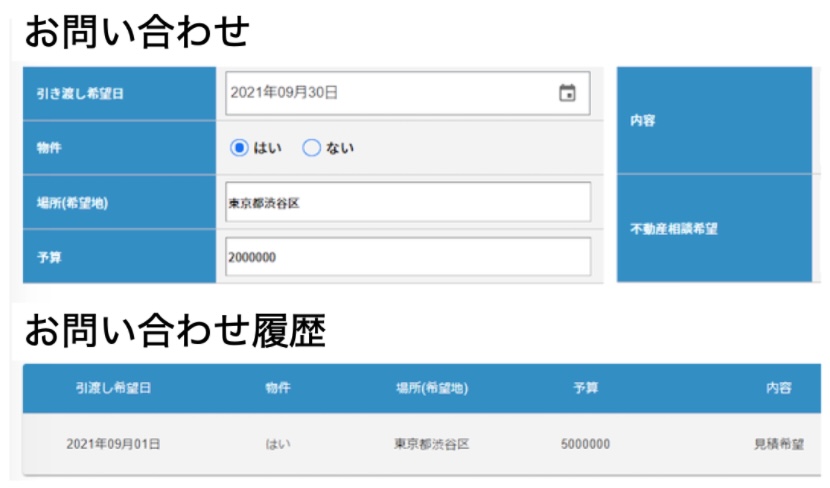The height and width of the screenshot is (488, 830).
Task: Click the お問い合わせ履歴 heading
Action: click(175, 331)
